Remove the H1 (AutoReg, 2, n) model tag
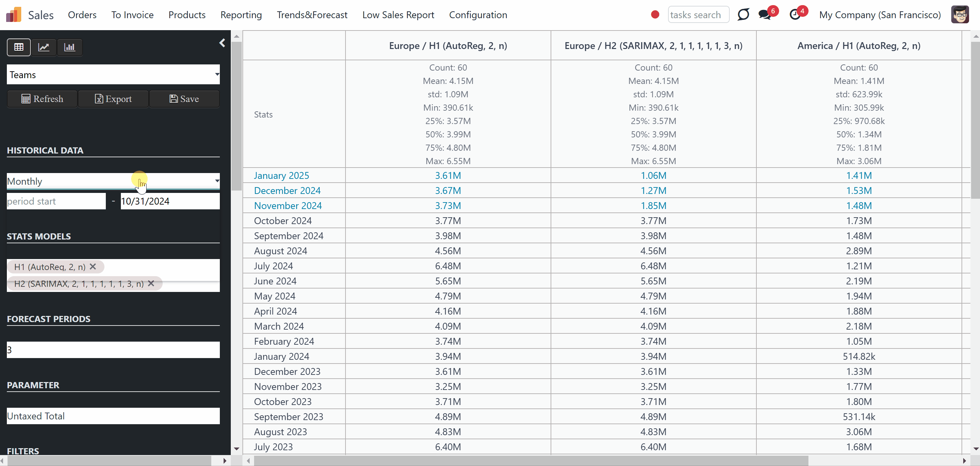 tap(93, 267)
